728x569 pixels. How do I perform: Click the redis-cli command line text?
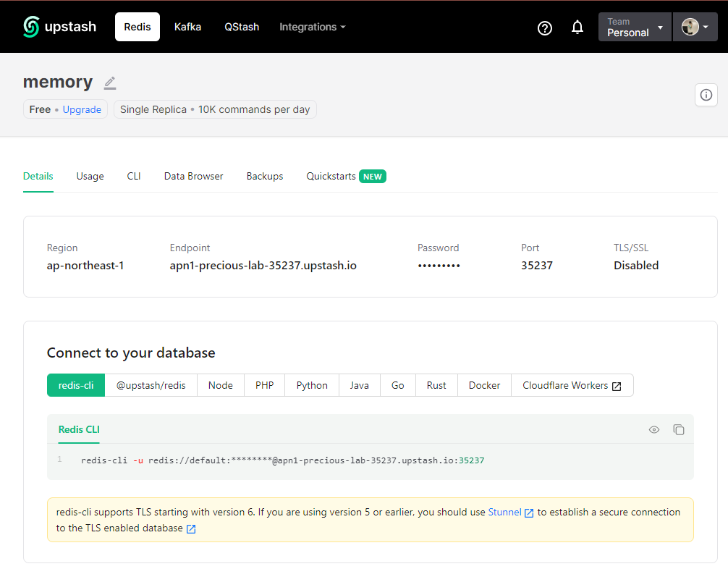coord(282,460)
